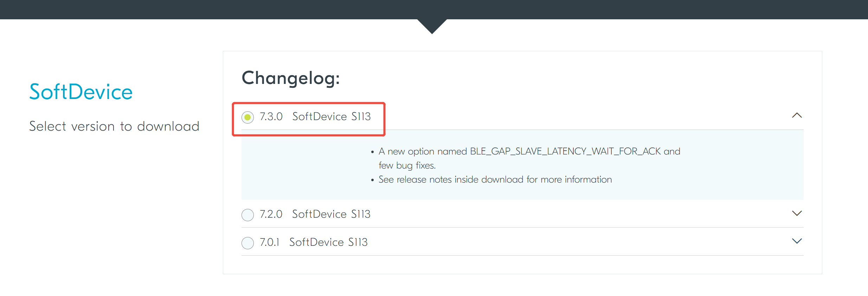Expand the 7.0.1 changelog chevron
Viewport: 868px width, 296px height.
click(797, 241)
